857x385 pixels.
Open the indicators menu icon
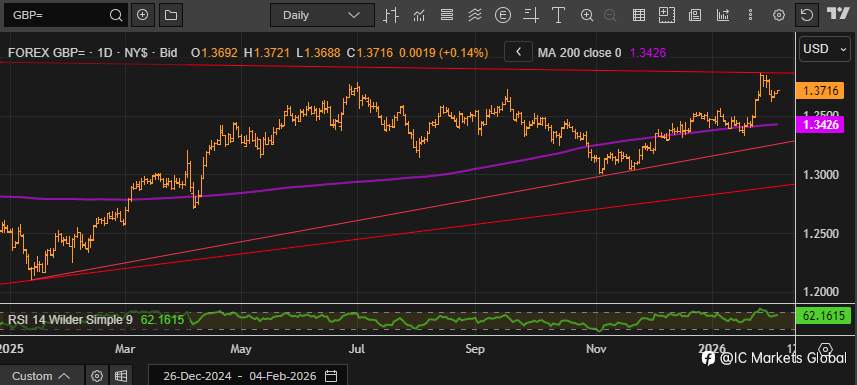419,15
